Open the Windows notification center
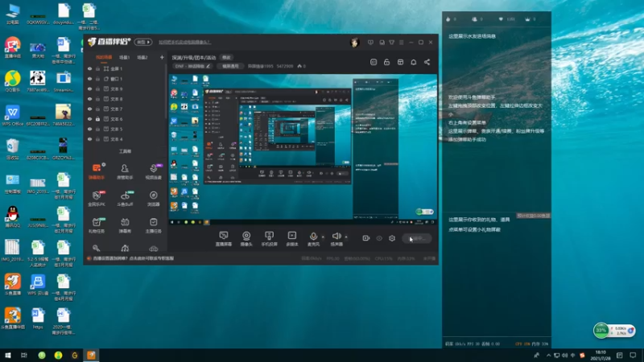Viewport: 644px width, 362px height. 633,356
